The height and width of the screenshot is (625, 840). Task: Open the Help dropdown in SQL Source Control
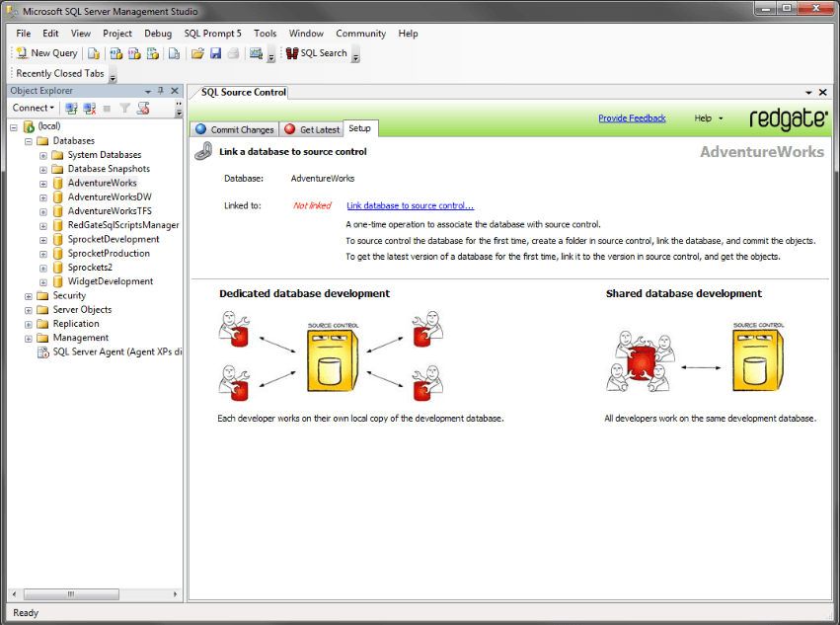pyautogui.click(x=710, y=117)
